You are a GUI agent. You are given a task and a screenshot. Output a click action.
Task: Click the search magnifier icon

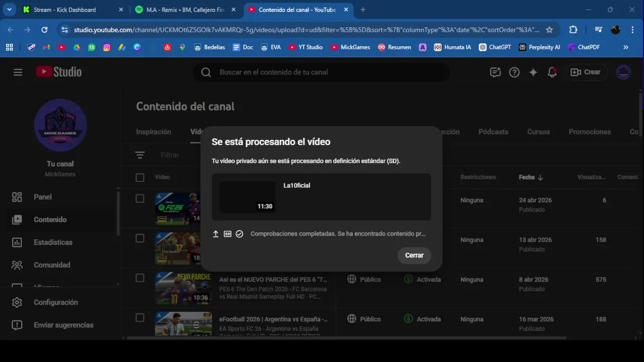[206, 72]
